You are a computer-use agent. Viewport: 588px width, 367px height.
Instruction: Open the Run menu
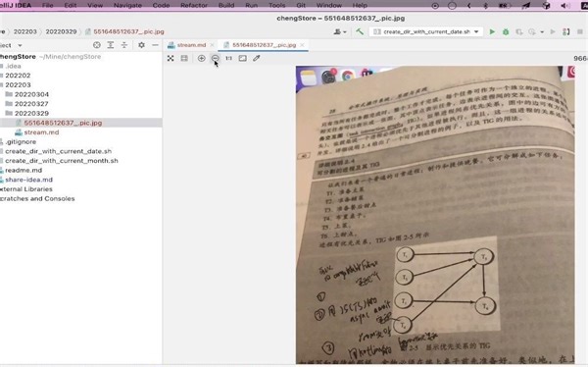pyautogui.click(x=251, y=5)
